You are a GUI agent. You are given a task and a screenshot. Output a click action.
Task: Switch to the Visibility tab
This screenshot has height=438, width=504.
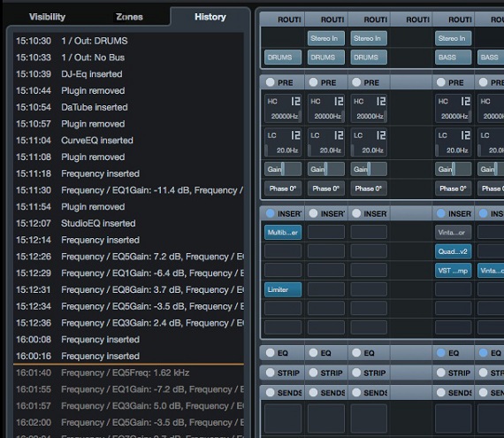47,17
